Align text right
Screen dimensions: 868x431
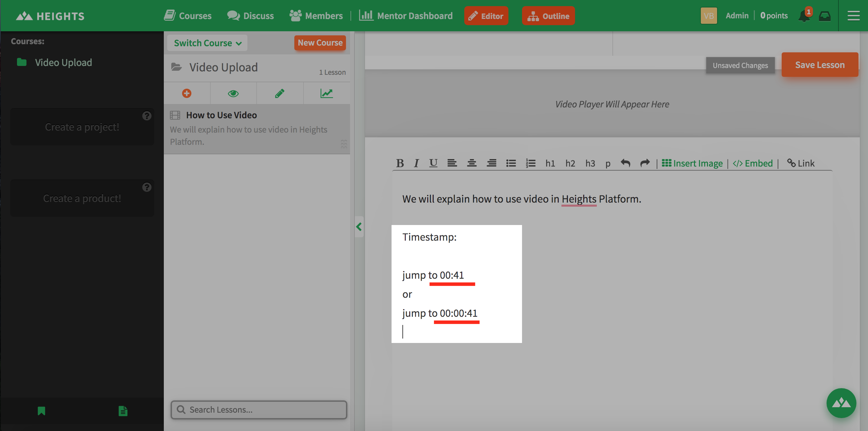491,163
